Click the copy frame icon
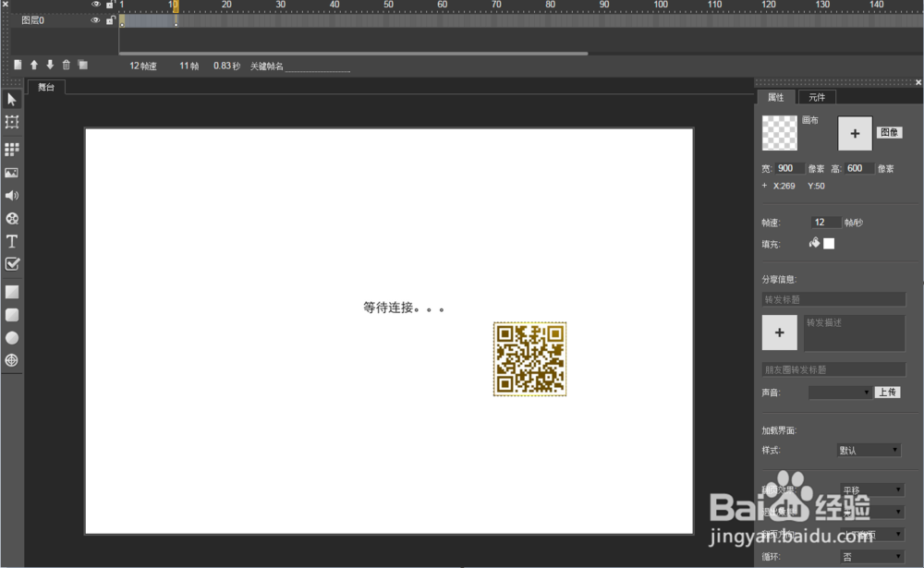The image size is (924, 568). (x=82, y=64)
